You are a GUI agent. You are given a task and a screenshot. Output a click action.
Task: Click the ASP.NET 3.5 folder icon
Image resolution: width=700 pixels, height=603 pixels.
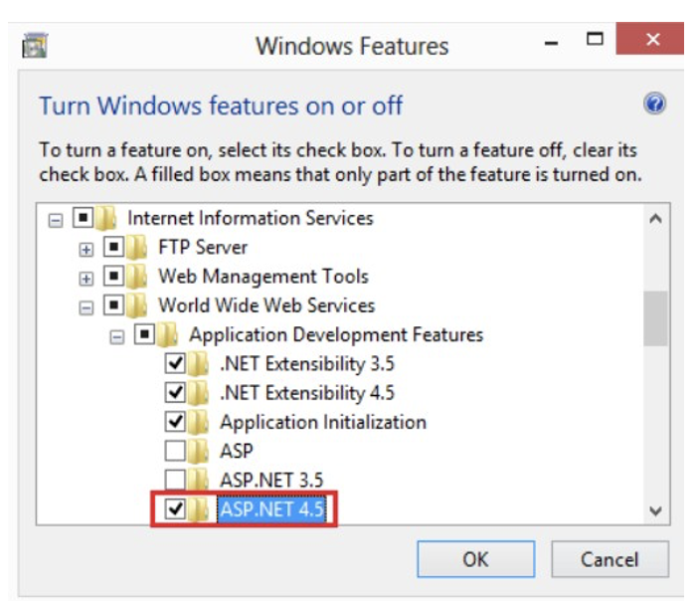coord(198,480)
